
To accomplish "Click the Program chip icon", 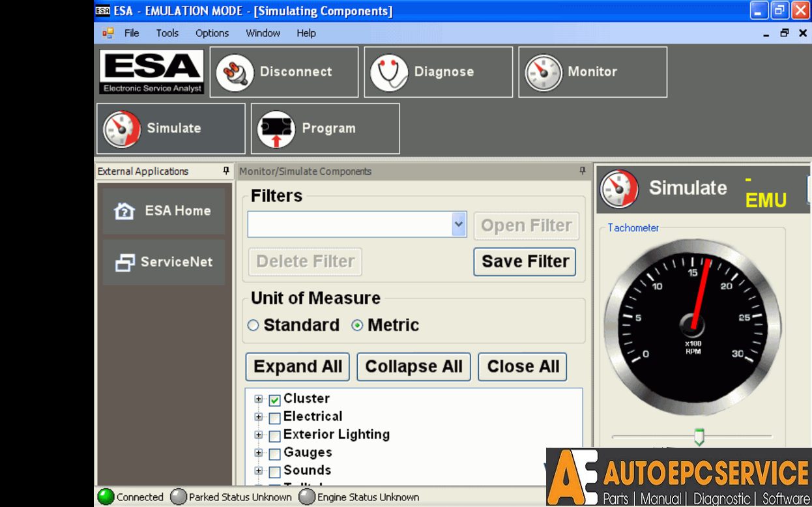I will 276,129.
